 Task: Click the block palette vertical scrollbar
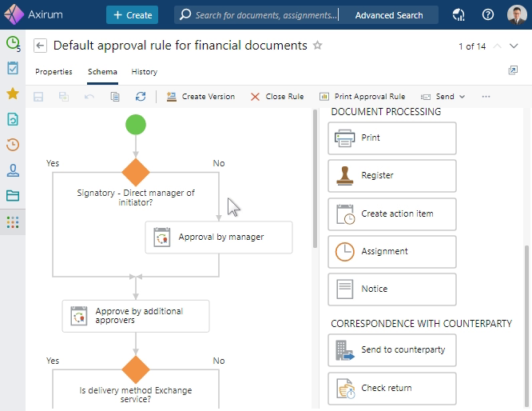[526, 325]
